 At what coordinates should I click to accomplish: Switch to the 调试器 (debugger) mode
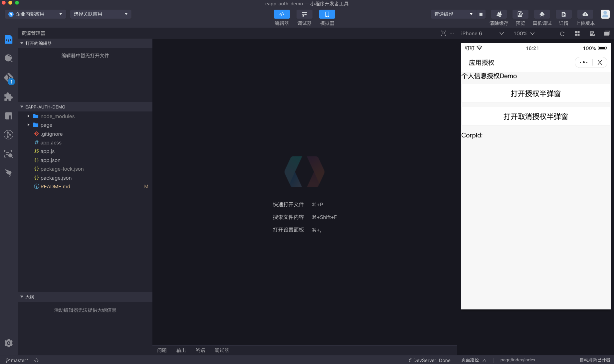click(304, 14)
